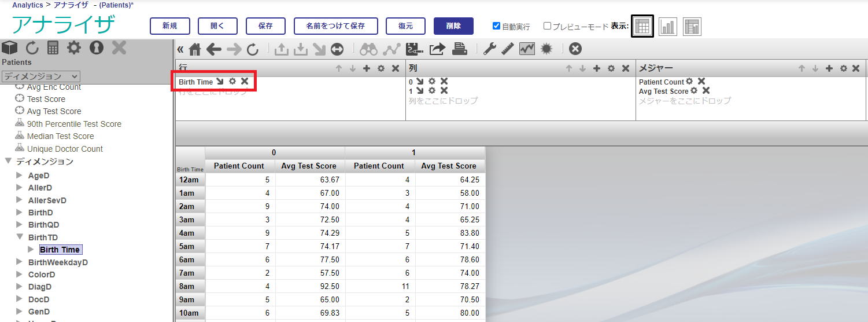Select Median Test Score in the tree
Image resolution: width=868 pixels, height=322 pixels.
pos(60,136)
